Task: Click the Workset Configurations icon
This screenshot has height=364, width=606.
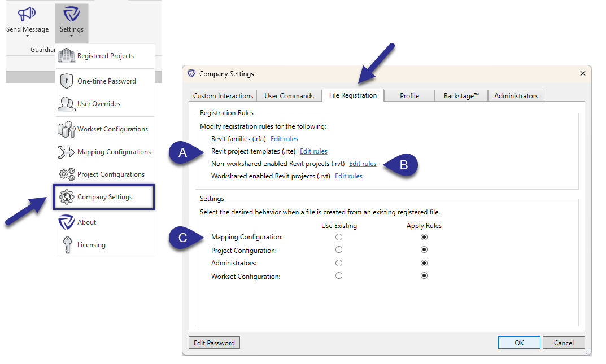Action: [x=67, y=129]
